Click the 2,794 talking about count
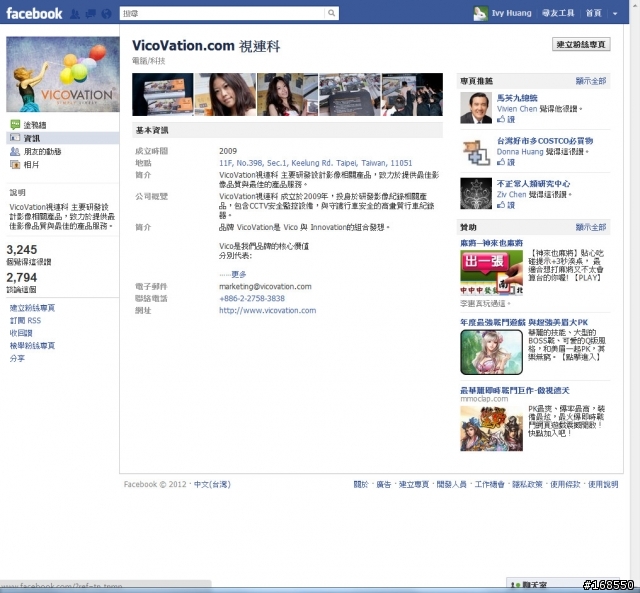The height and width of the screenshot is (593, 640). tap(22, 278)
